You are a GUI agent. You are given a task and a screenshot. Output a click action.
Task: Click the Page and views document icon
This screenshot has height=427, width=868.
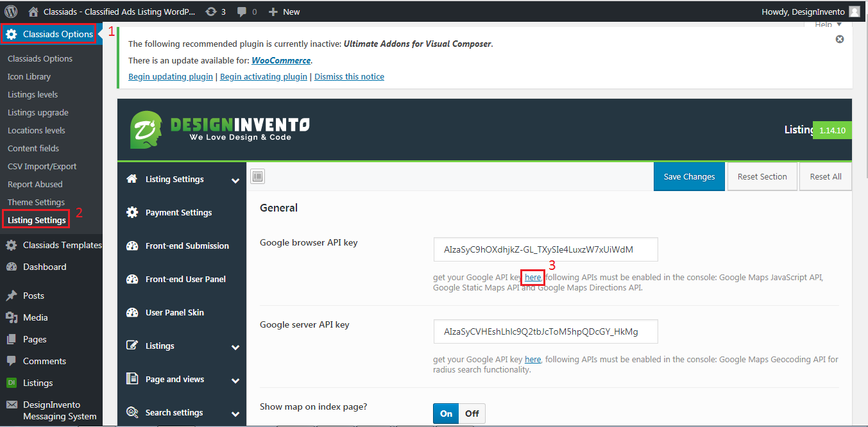[132, 379]
